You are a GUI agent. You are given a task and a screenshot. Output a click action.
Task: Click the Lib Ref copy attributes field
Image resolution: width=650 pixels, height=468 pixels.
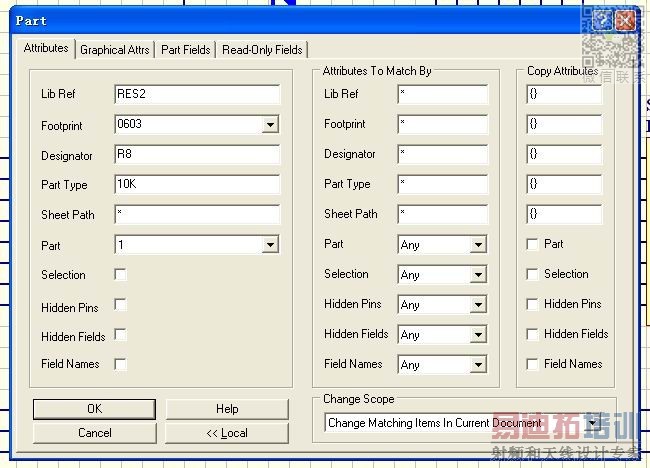click(564, 94)
